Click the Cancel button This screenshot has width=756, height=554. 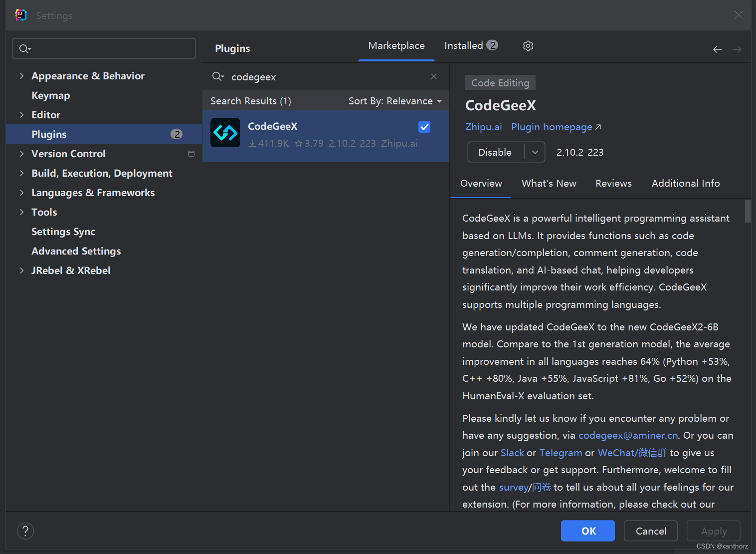click(651, 531)
